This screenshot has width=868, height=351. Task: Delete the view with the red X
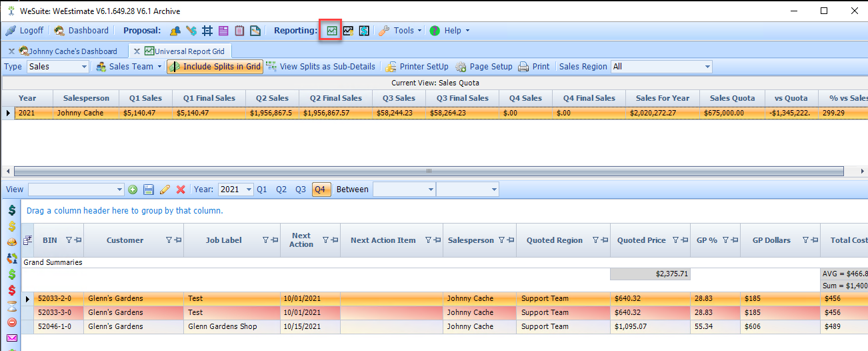(181, 190)
